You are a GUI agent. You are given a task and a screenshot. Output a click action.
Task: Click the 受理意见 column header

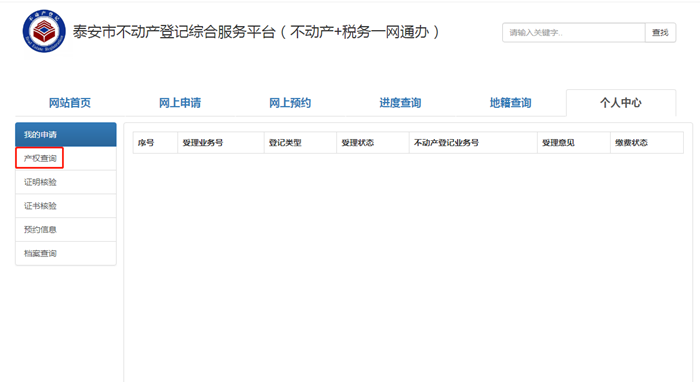[574, 143]
